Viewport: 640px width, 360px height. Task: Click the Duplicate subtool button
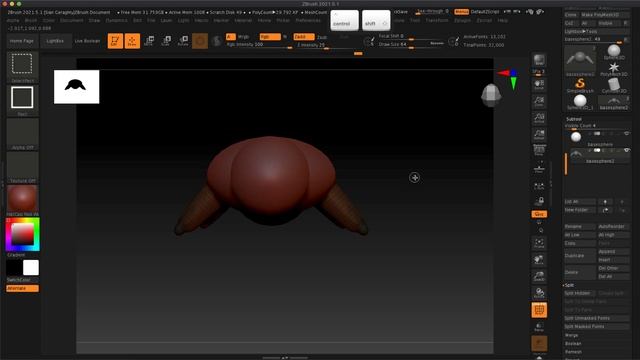(x=580, y=256)
